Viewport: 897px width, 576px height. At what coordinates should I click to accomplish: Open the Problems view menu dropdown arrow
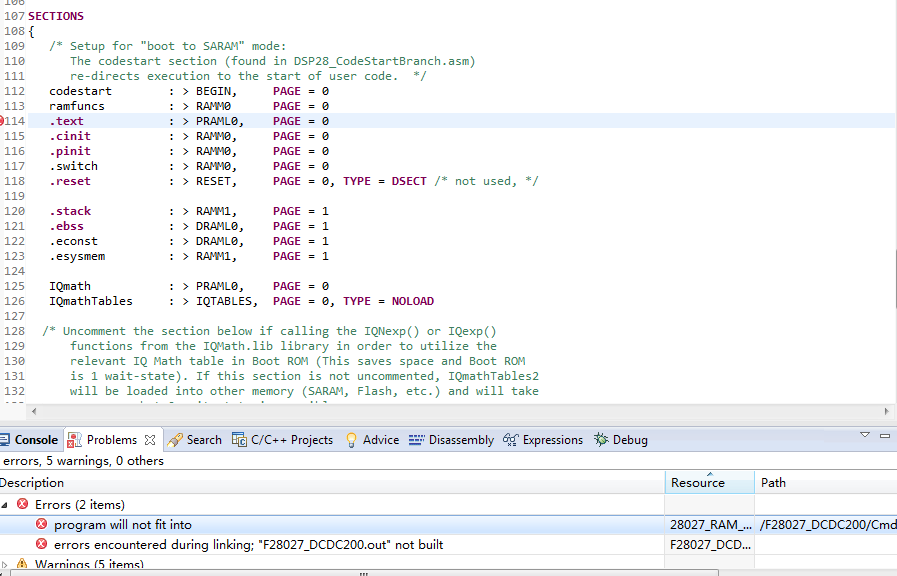(x=865, y=435)
